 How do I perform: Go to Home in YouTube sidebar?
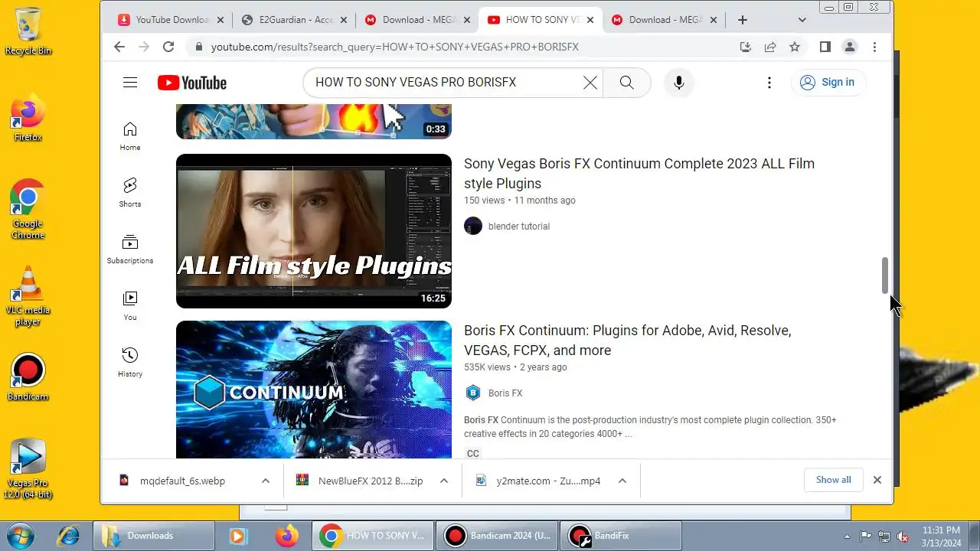pos(130,136)
